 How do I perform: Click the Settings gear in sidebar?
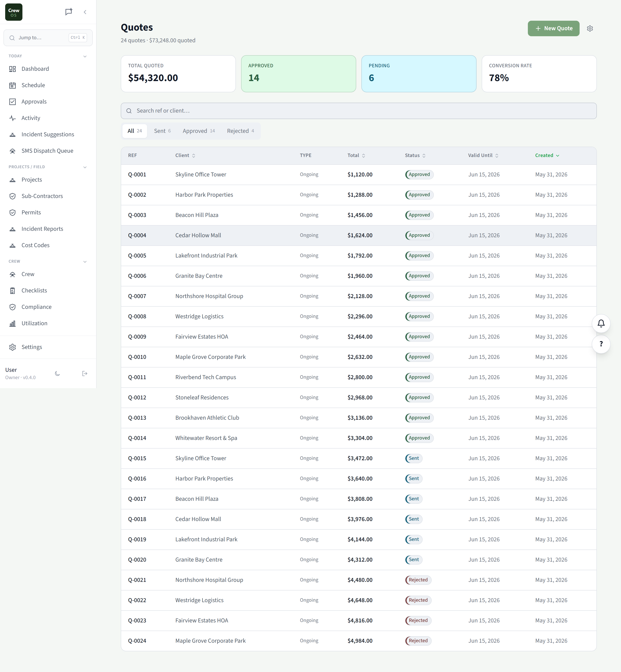click(13, 347)
